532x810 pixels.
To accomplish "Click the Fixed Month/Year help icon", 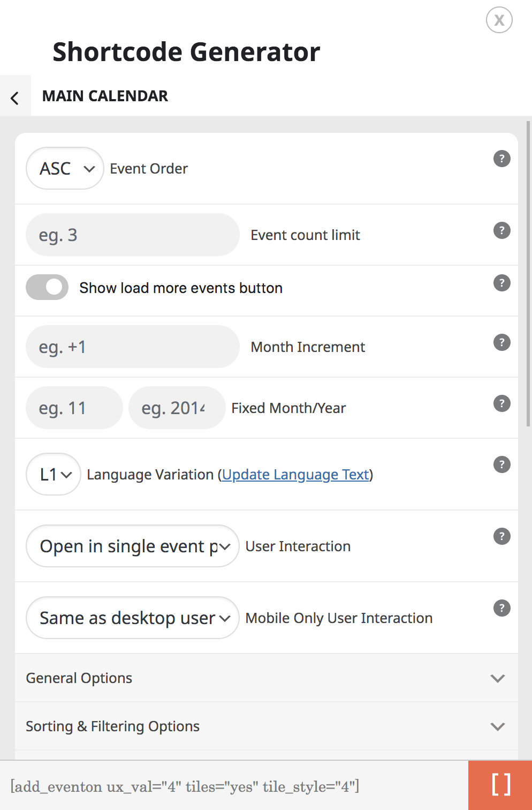I will 501,403.
